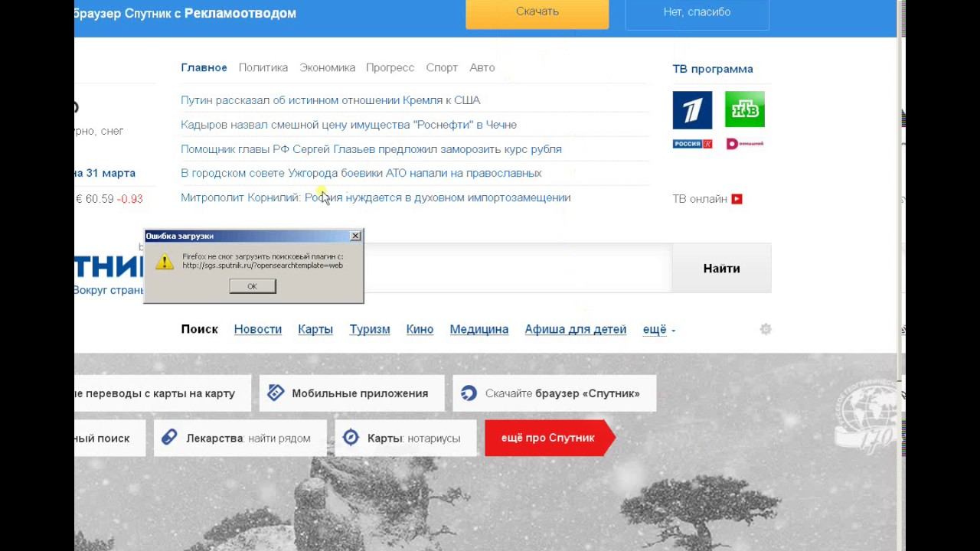Click the pill icon for medicines
The width and height of the screenshot is (980, 551).
170,438
